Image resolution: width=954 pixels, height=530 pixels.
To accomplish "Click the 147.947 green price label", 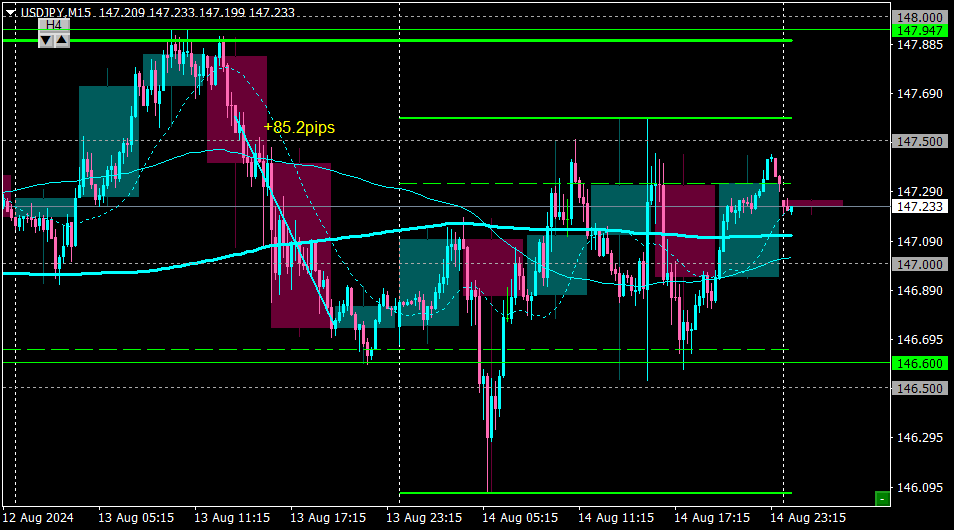I will tap(920, 30).
